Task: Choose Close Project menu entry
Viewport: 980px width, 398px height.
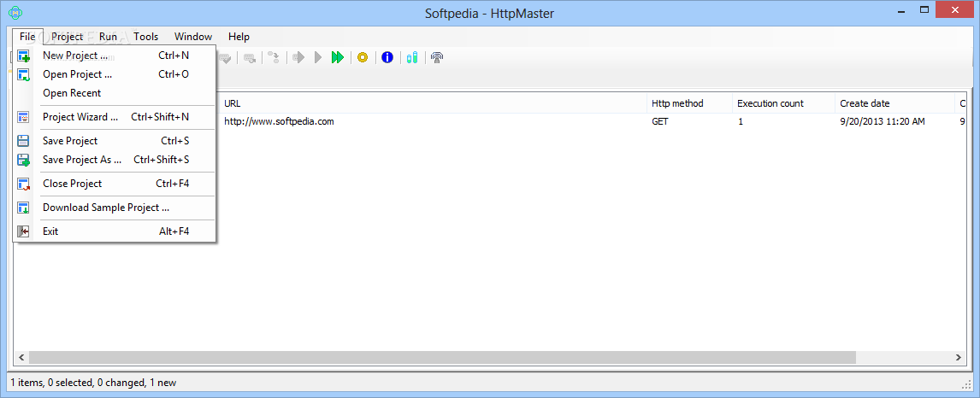Action: pyautogui.click(x=115, y=184)
